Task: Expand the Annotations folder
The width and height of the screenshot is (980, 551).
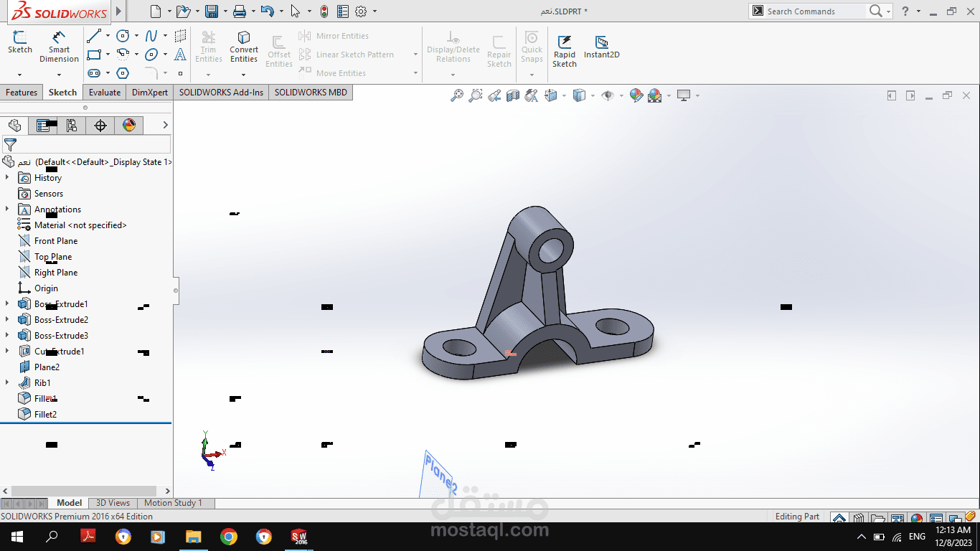Action: 7,209
